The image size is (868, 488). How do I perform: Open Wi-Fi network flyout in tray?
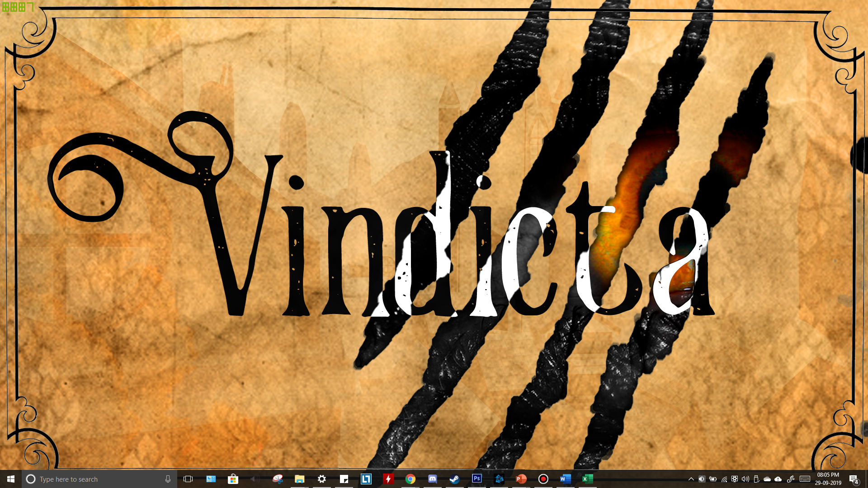coord(724,479)
